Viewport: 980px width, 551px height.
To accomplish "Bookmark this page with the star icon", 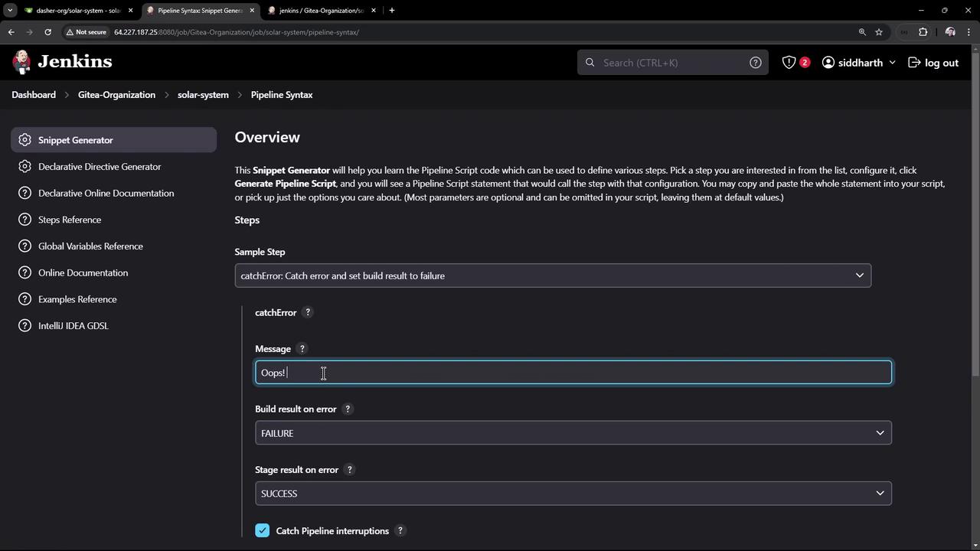I will (879, 32).
